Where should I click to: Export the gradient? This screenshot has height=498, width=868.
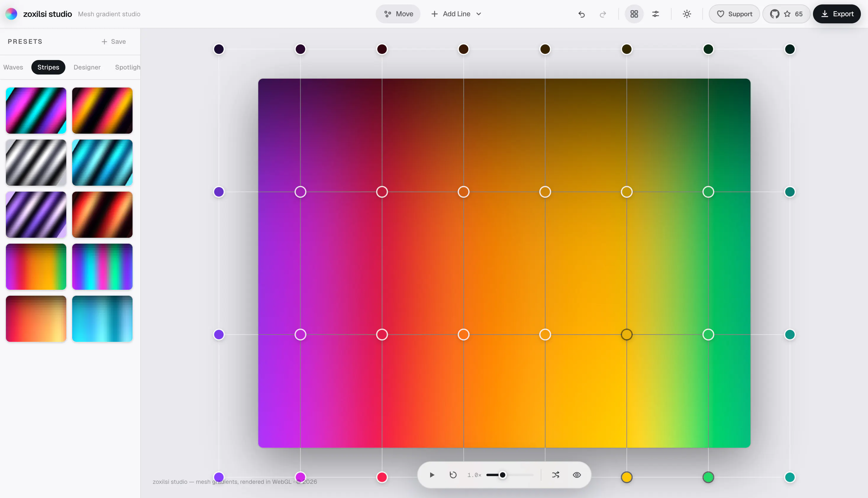[x=837, y=14]
